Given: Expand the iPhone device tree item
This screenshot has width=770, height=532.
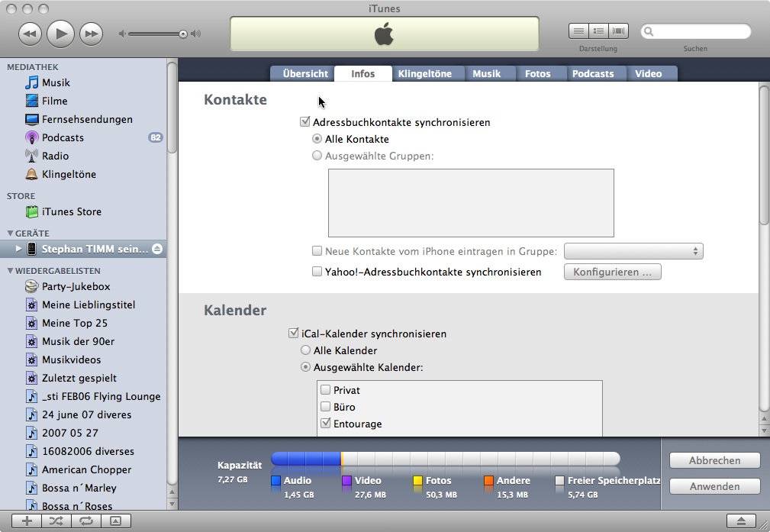Looking at the screenshot, I should 19,249.
